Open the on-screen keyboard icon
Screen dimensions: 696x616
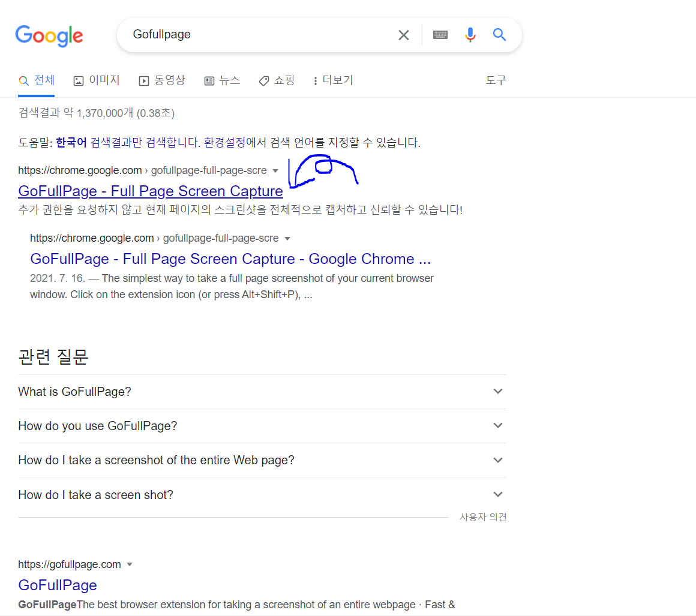[x=440, y=35]
